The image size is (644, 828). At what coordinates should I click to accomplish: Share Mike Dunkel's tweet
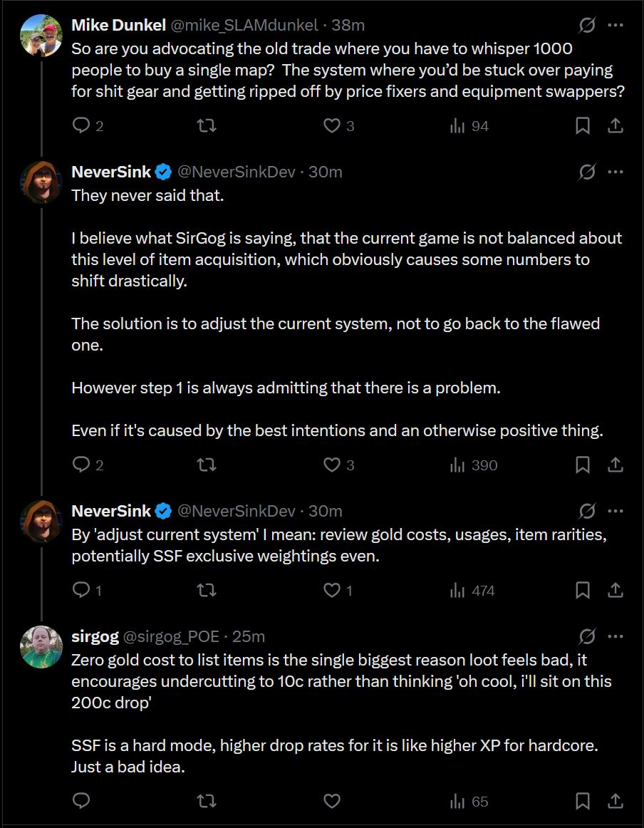(x=616, y=126)
